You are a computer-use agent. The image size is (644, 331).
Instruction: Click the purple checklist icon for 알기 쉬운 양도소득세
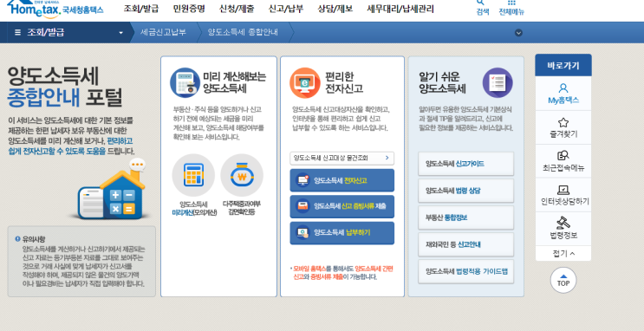point(498,82)
